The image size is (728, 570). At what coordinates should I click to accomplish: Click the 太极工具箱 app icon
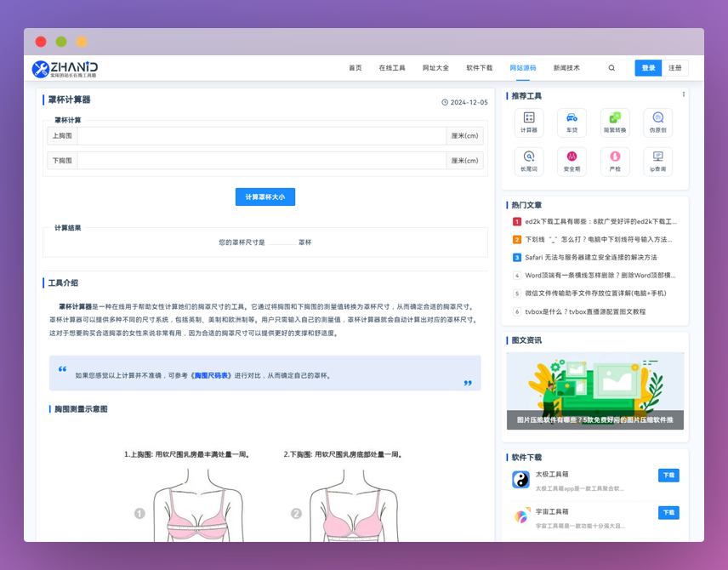pos(521,480)
